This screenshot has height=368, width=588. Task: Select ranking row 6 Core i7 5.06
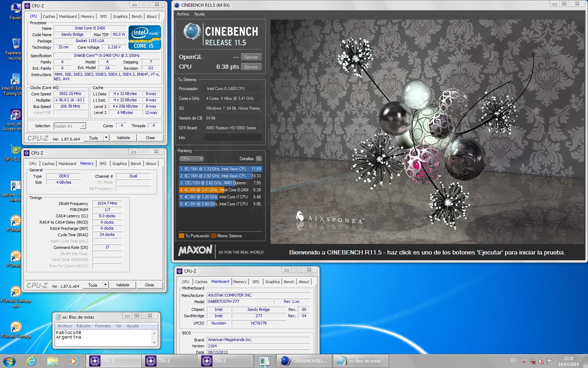pos(220,204)
